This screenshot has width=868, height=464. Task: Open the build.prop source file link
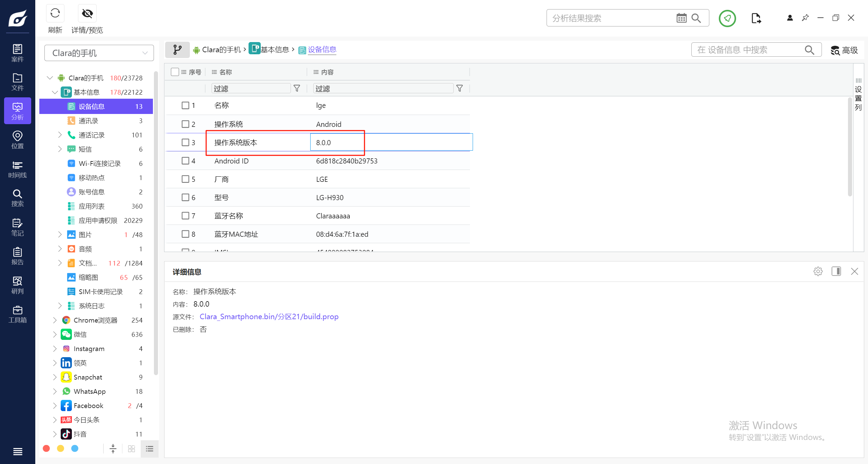[x=269, y=316]
